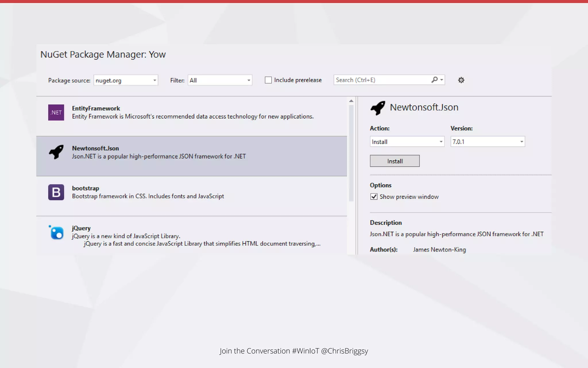Click scroll up arrow of package list
Screen dimensions: 588x368
(x=351, y=101)
